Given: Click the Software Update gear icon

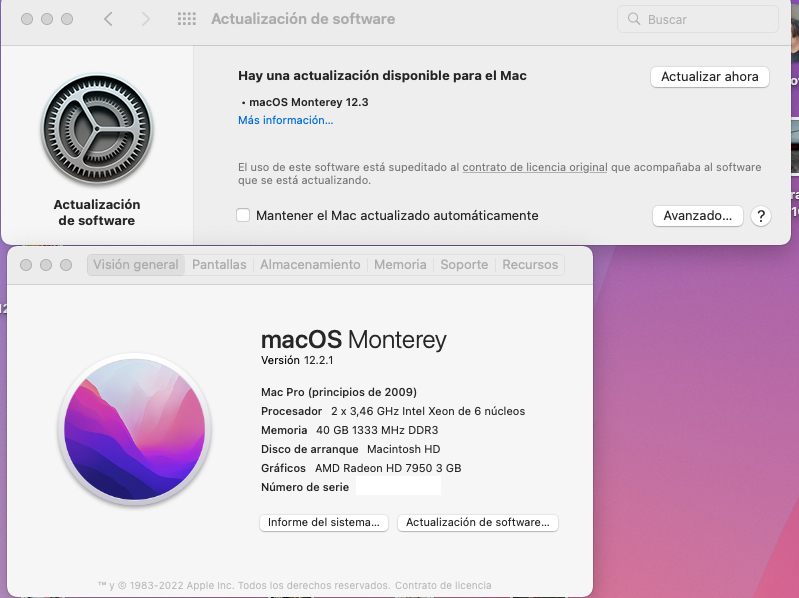Looking at the screenshot, I should click(97, 129).
